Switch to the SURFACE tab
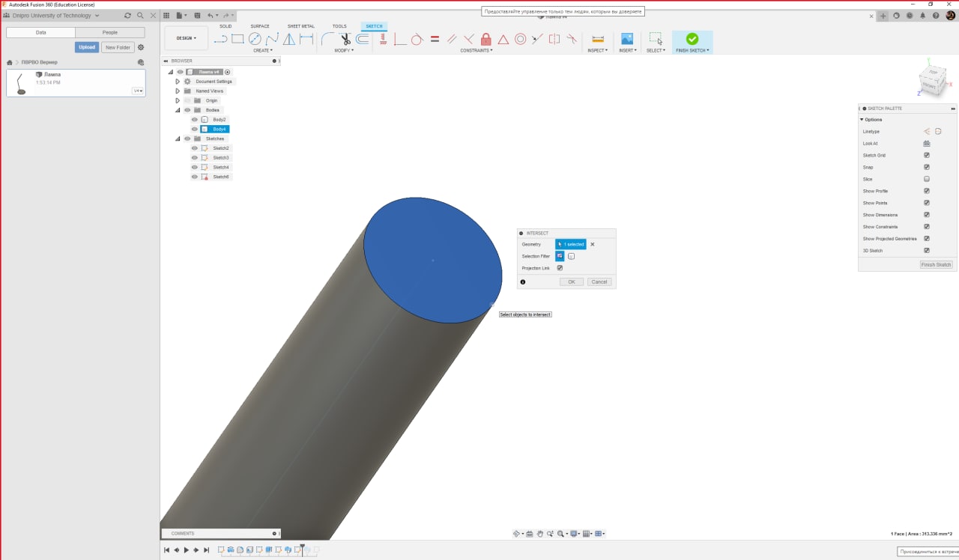Viewport: 959px width, 560px height. 260,26
